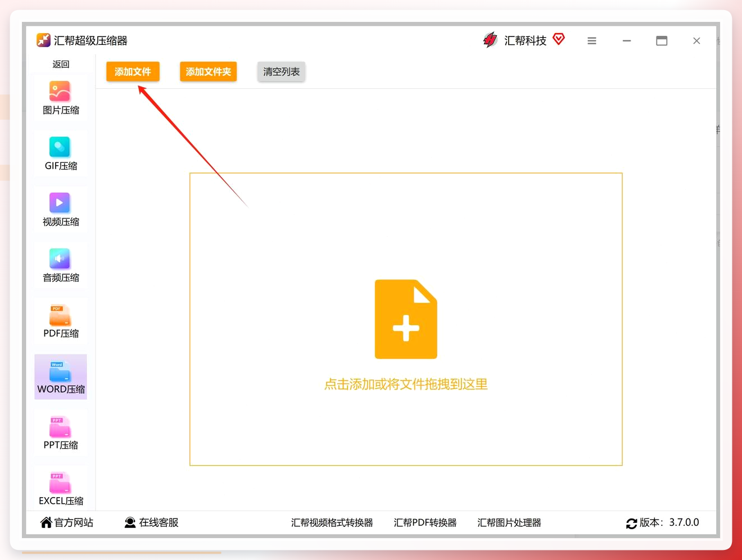Go to the EXCEL压缩 tool
The height and width of the screenshot is (560, 742).
tap(61, 489)
